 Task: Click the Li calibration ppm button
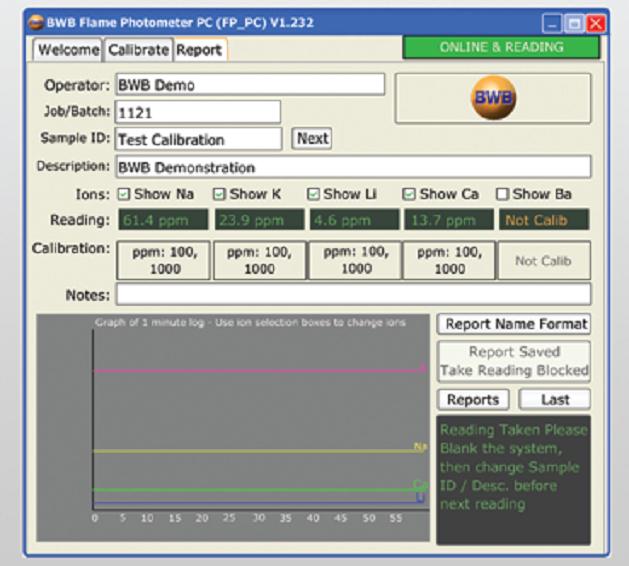tap(355, 260)
